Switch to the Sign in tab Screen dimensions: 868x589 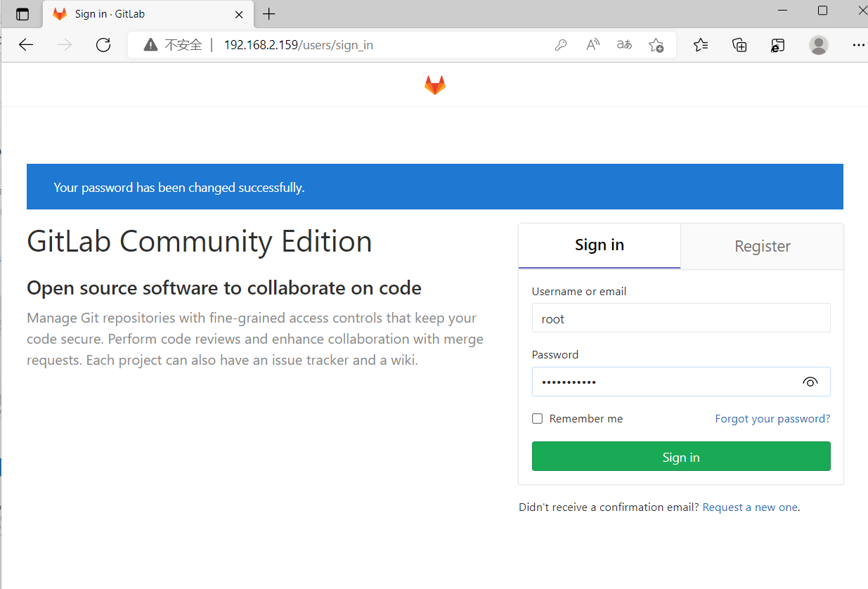[600, 245]
